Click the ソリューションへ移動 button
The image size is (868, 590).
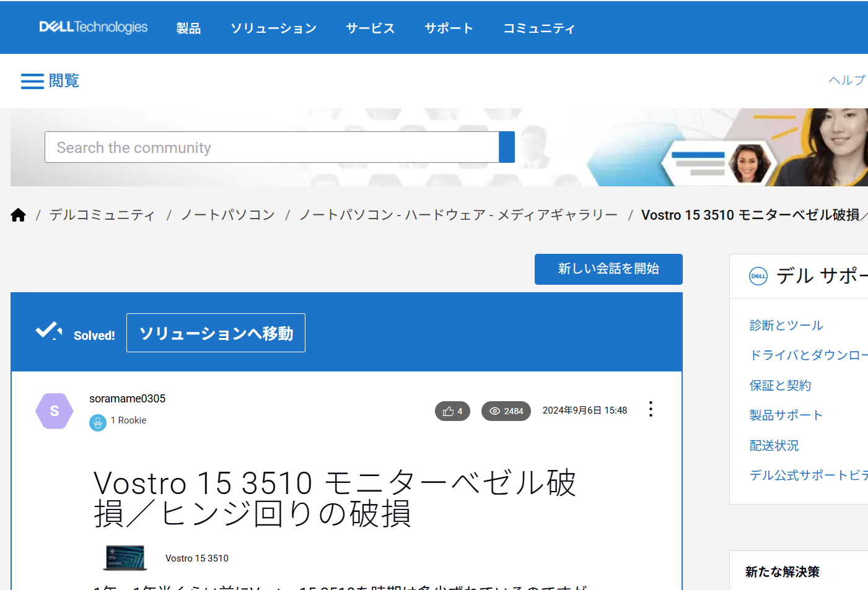coord(216,333)
